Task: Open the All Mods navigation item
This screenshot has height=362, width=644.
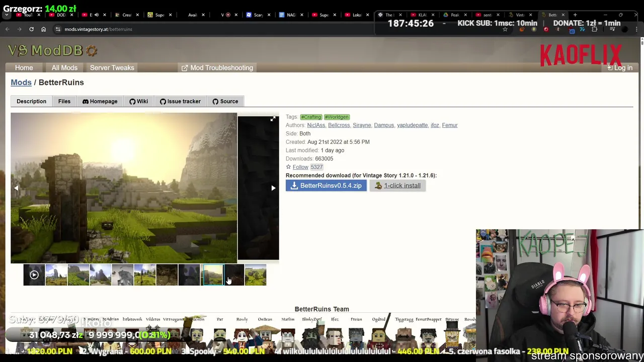Action: point(64,68)
